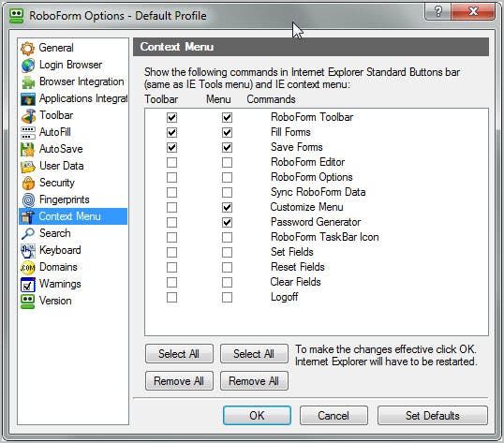Check Menu box for Reset Fields

point(227,267)
